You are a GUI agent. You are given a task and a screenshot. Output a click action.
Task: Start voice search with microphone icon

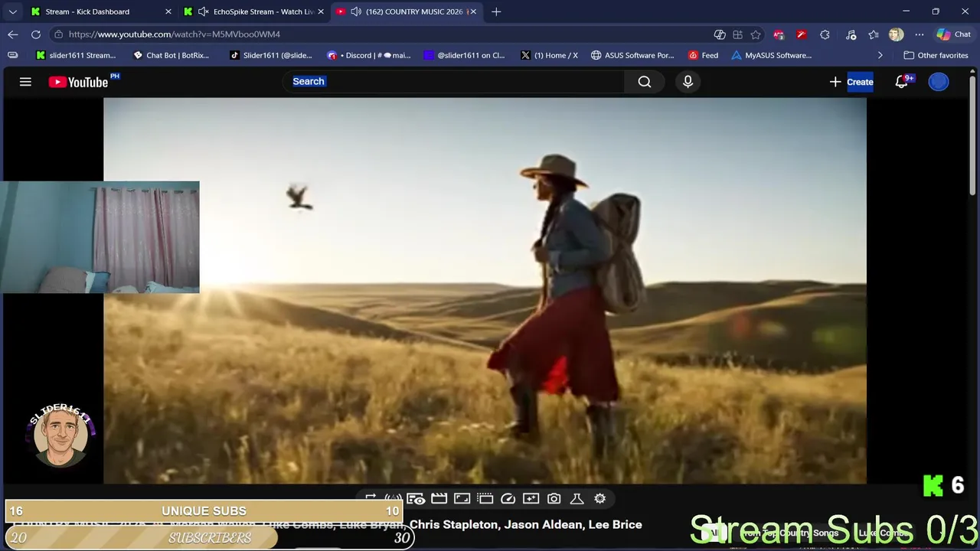pyautogui.click(x=688, y=82)
